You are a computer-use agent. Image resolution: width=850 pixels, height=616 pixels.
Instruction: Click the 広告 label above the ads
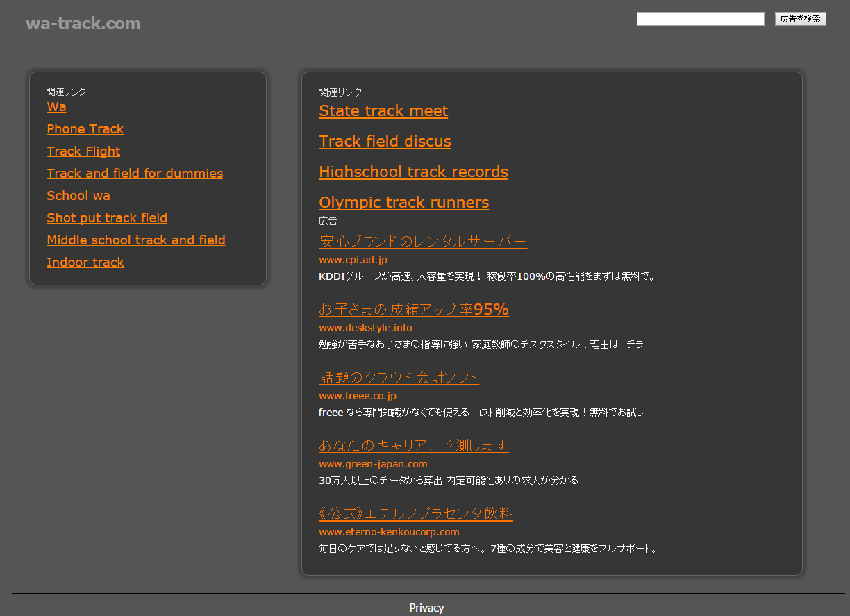click(328, 221)
